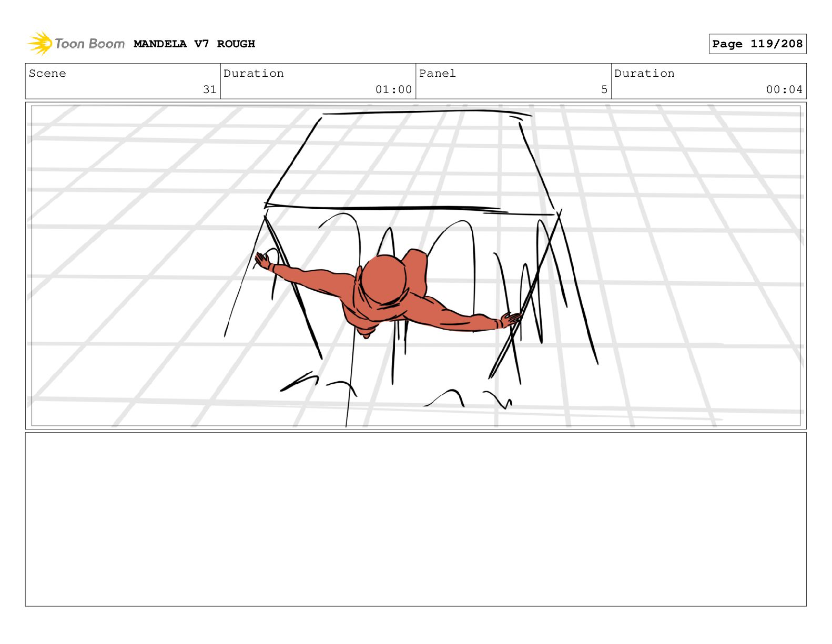Click panel number '5'
Viewport: 832px width, 644px height.
pos(604,89)
